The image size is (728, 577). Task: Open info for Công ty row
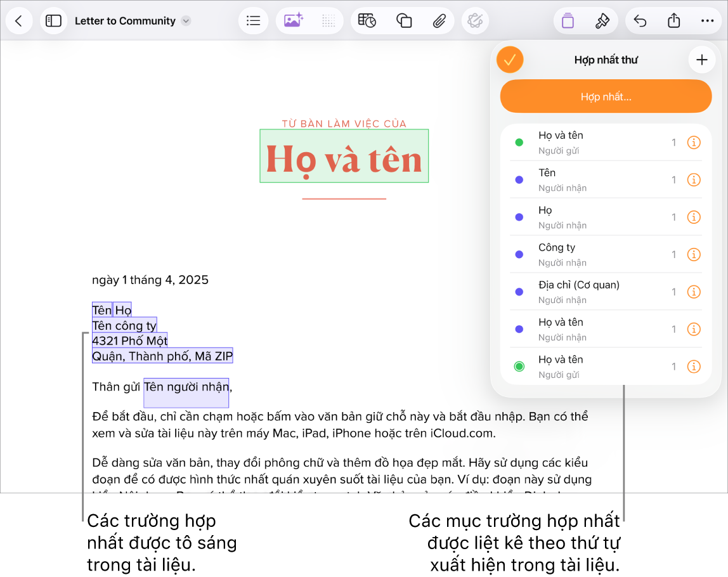(x=694, y=254)
